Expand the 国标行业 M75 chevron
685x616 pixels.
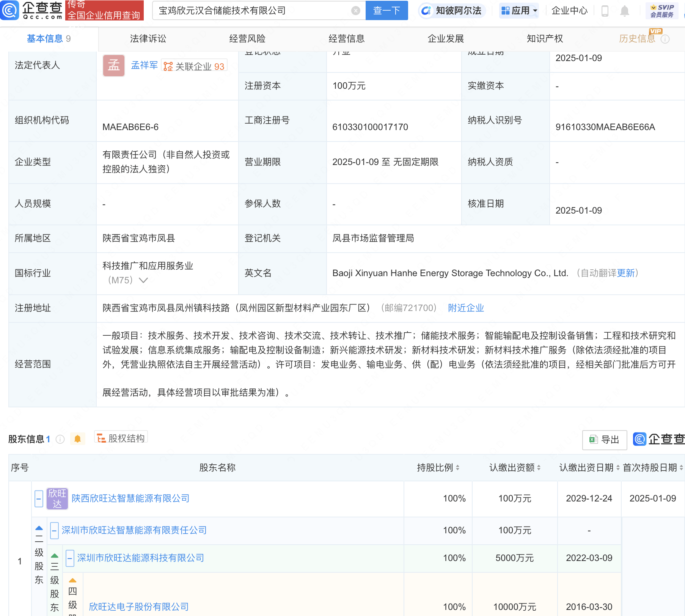(x=143, y=280)
